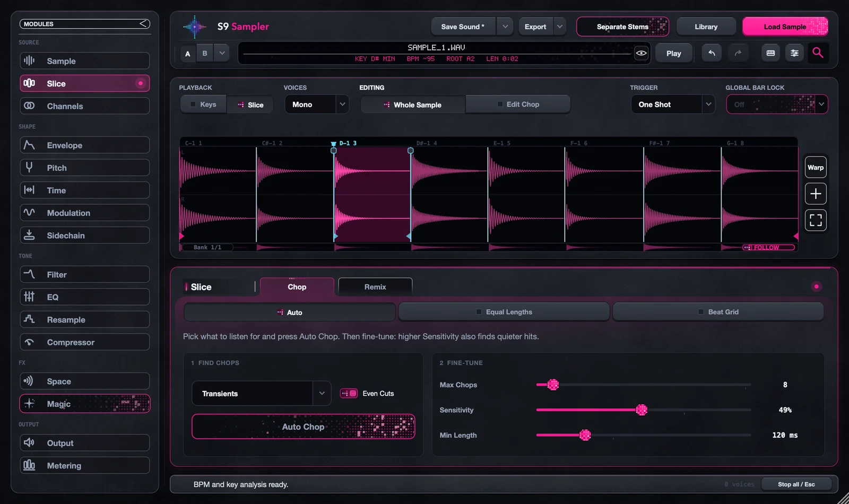Screen dimensions: 849x504
Task: Switch to the Remix tab
Action: (x=375, y=287)
